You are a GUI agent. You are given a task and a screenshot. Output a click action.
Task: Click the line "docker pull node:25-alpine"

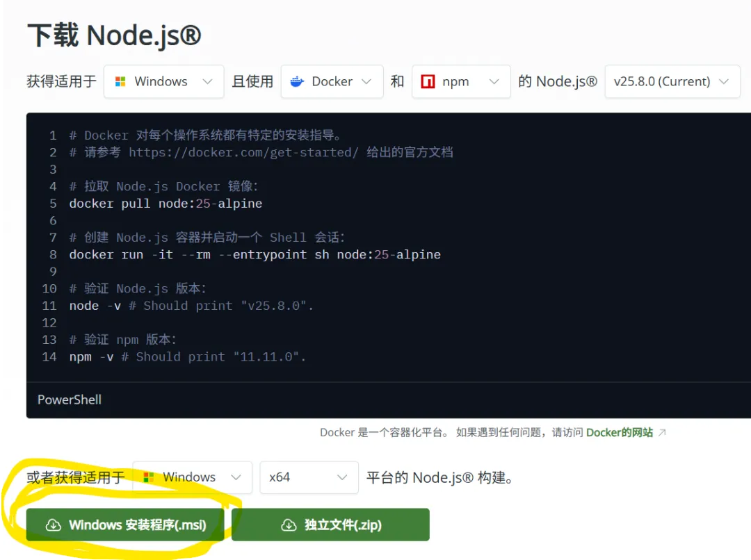[x=165, y=204]
